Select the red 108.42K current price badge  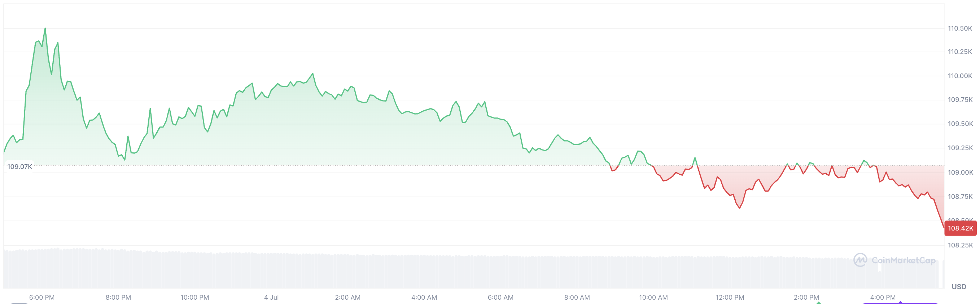point(960,228)
